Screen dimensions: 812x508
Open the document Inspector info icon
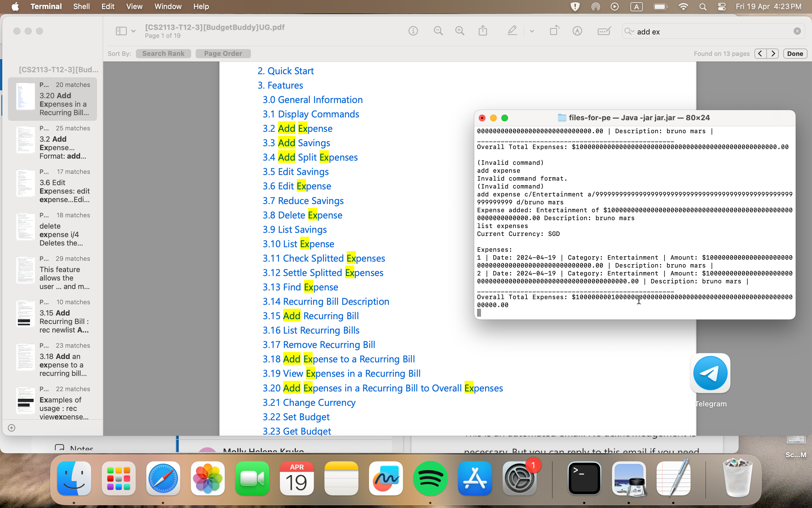pos(413,31)
